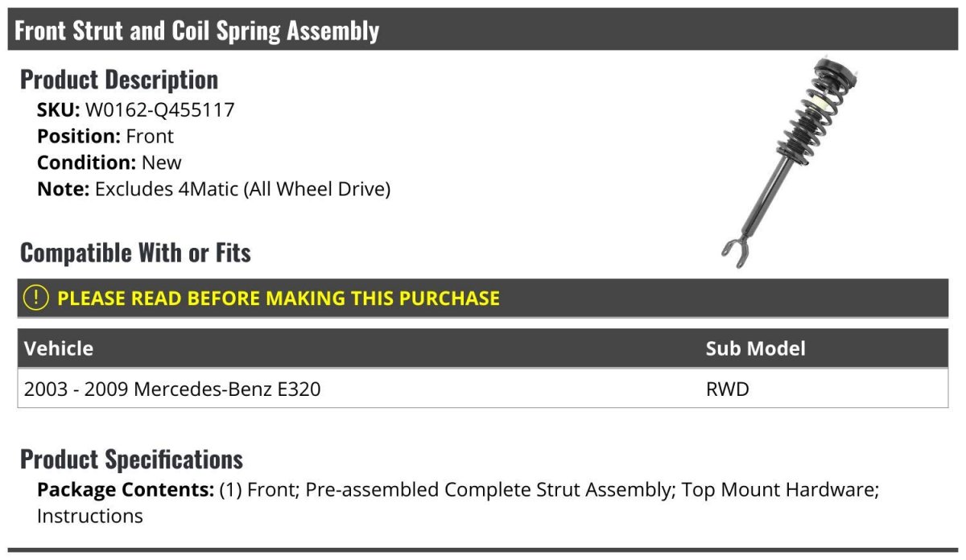Click the Top Mount Hardware text
The height and width of the screenshot is (560, 966).
click(x=778, y=489)
